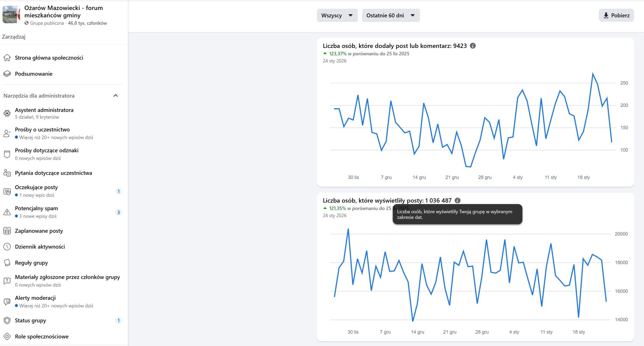
Task: Click info icon beside post or comment count
Action: point(473,46)
